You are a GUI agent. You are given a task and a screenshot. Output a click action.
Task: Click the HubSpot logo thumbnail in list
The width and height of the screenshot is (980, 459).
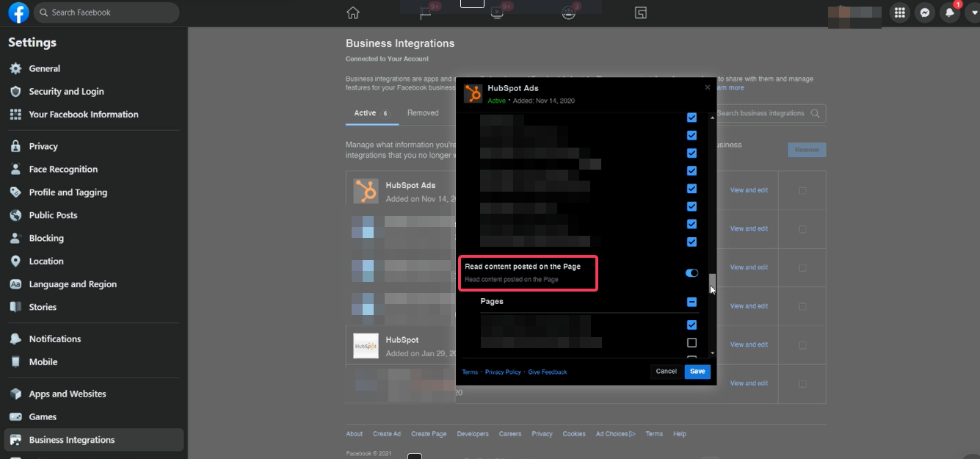coord(366,346)
